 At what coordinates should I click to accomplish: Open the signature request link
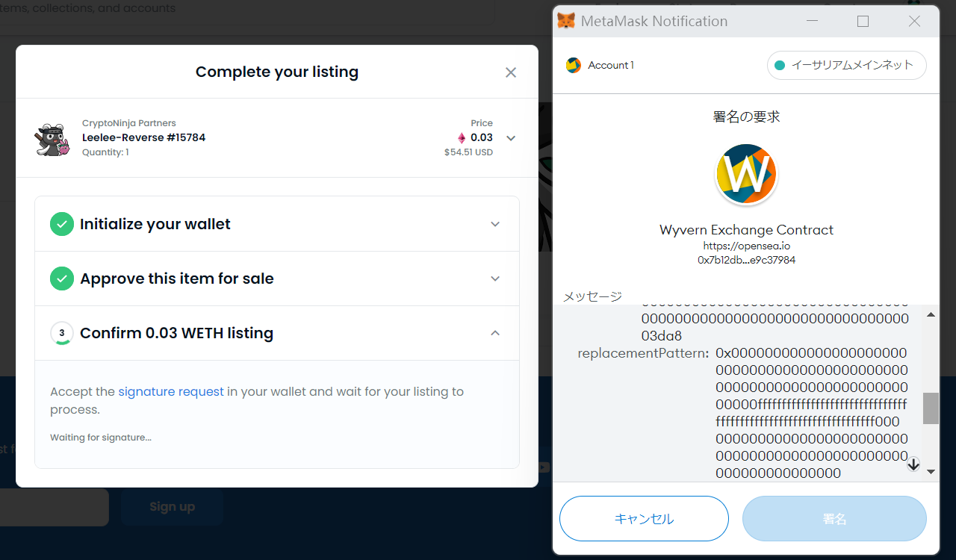[171, 391]
